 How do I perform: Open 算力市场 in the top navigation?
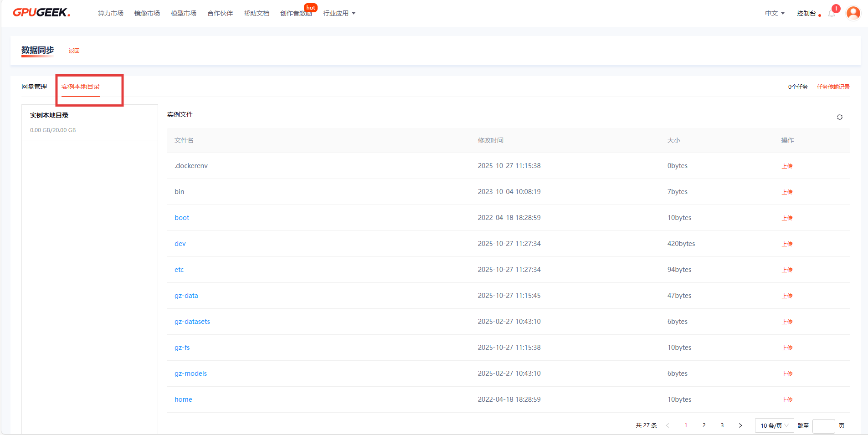click(111, 13)
